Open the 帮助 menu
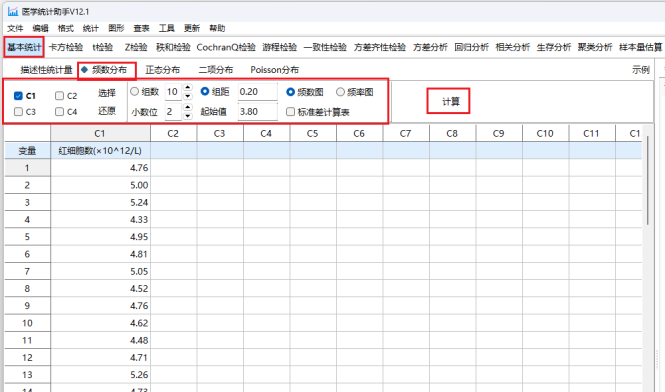 pos(217,28)
